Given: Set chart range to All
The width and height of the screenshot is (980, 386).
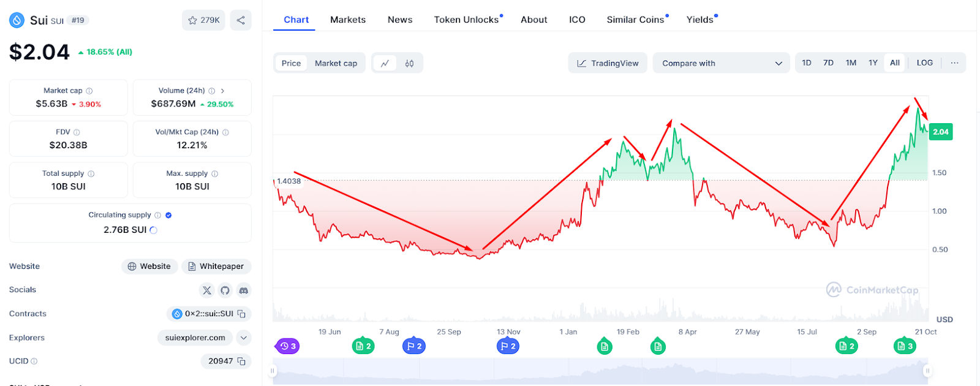Looking at the screenshot, I should tap(895, 63).
